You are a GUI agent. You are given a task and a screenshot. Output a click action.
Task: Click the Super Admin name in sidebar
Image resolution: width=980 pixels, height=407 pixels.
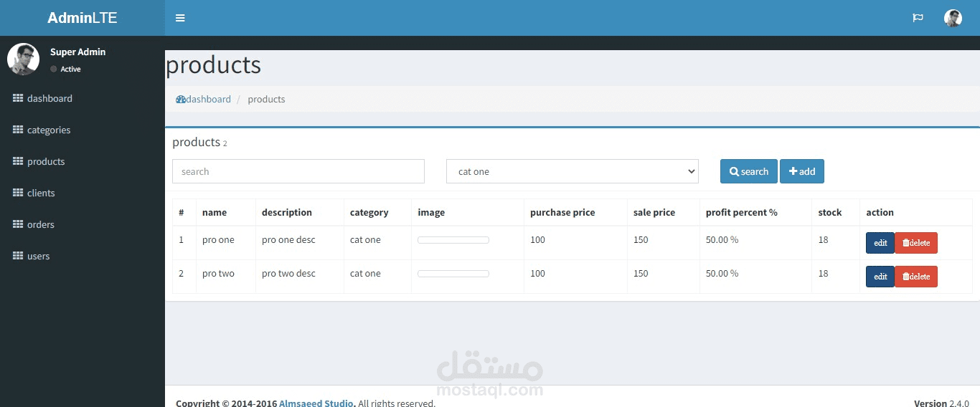(x=77, y=52)
